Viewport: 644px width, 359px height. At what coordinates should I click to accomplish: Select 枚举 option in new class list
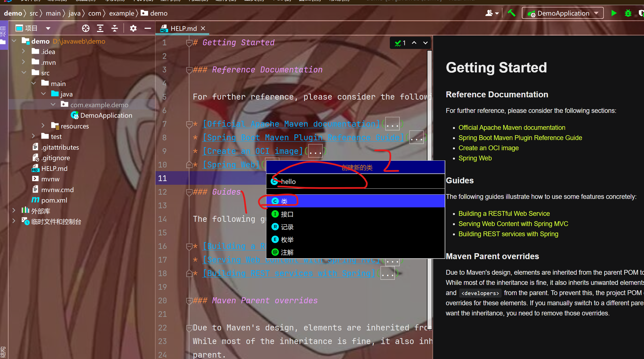pyautogui.click(x=287, y=240)
